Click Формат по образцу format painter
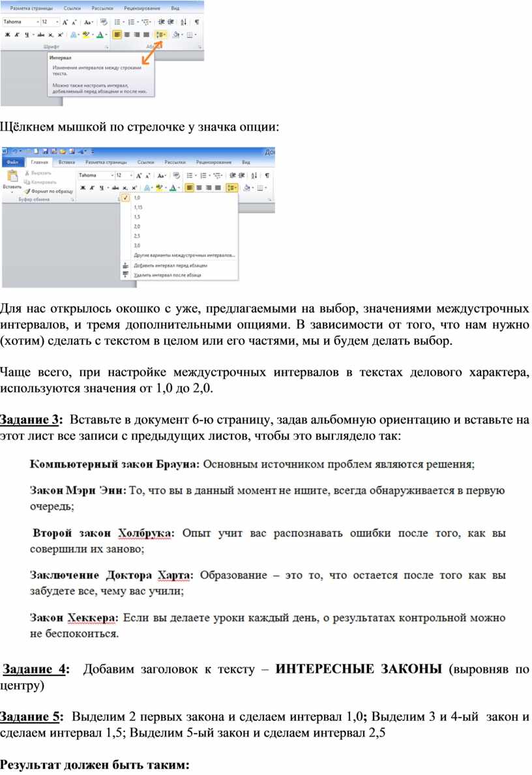The image size is (532, 775). point(48,191)
